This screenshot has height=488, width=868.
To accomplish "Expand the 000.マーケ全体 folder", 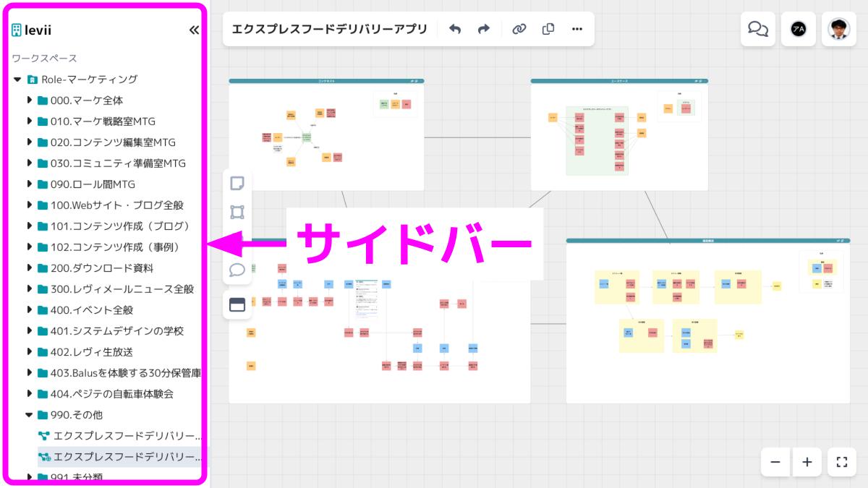I will [30, 100].
